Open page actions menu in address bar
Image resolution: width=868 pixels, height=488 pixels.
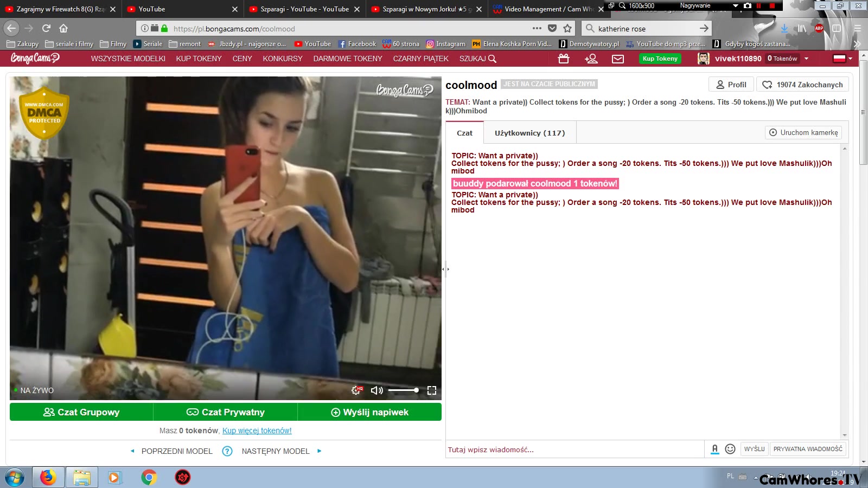click(537, 28)
